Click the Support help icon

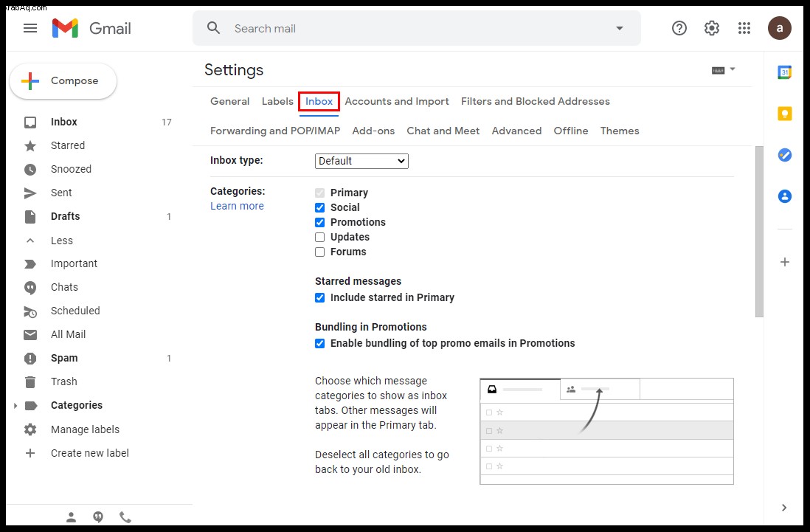[x=679, y=28]
